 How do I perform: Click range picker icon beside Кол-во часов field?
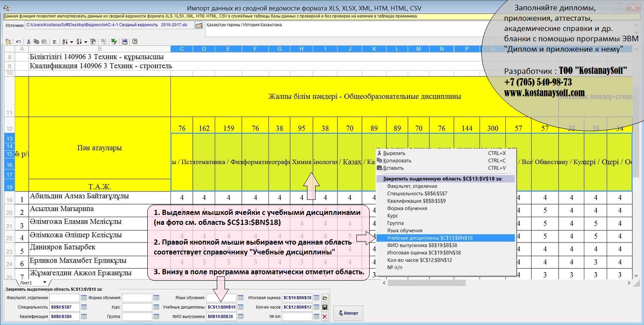tap(316, 307)
